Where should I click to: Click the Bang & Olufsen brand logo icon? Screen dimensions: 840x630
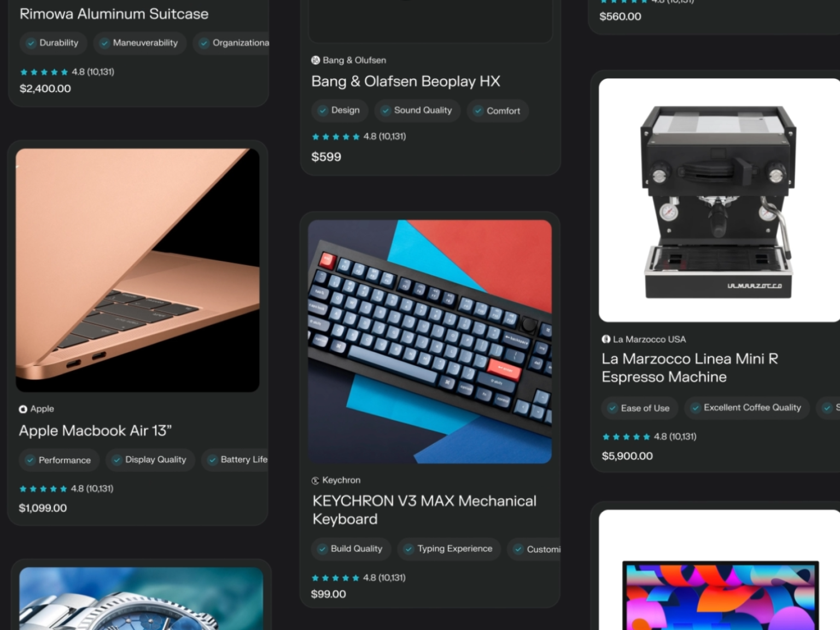pyautogui.click(x=316, y=60)
